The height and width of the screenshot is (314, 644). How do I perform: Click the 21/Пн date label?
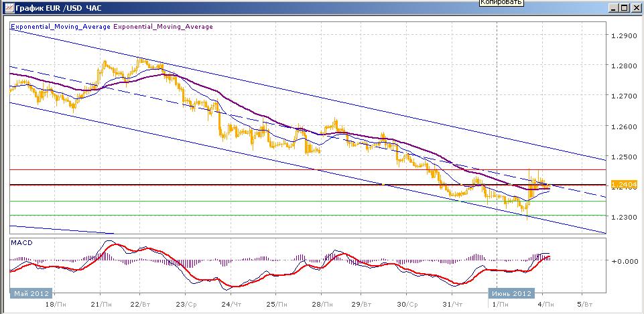click(101, 305)
